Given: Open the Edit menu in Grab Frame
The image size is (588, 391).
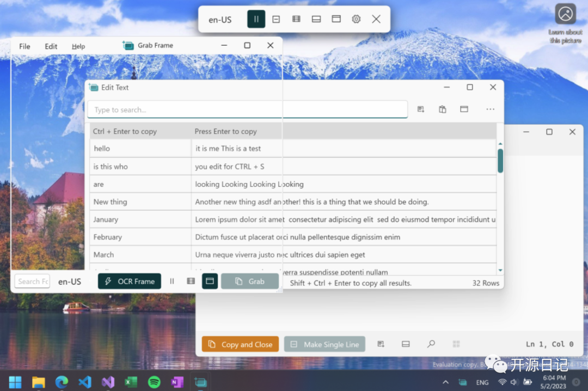Looking at the screenshot, I should (x=51, y=46).
